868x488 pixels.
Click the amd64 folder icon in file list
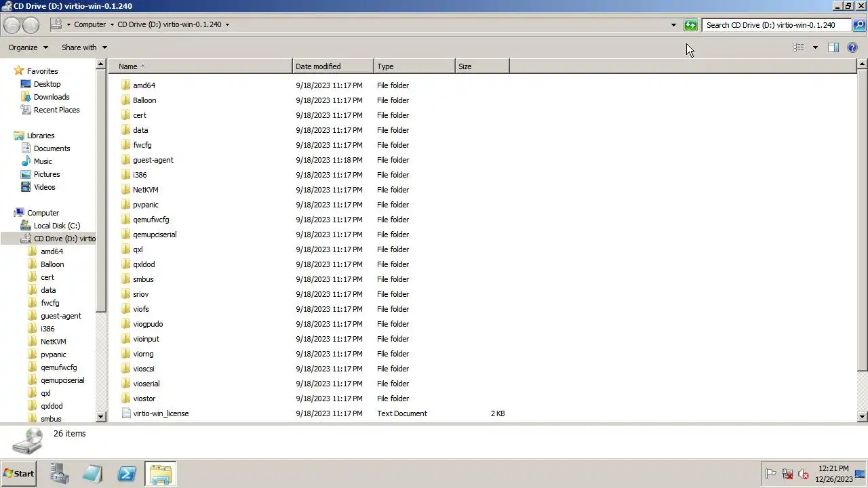(x=125, y=85)
